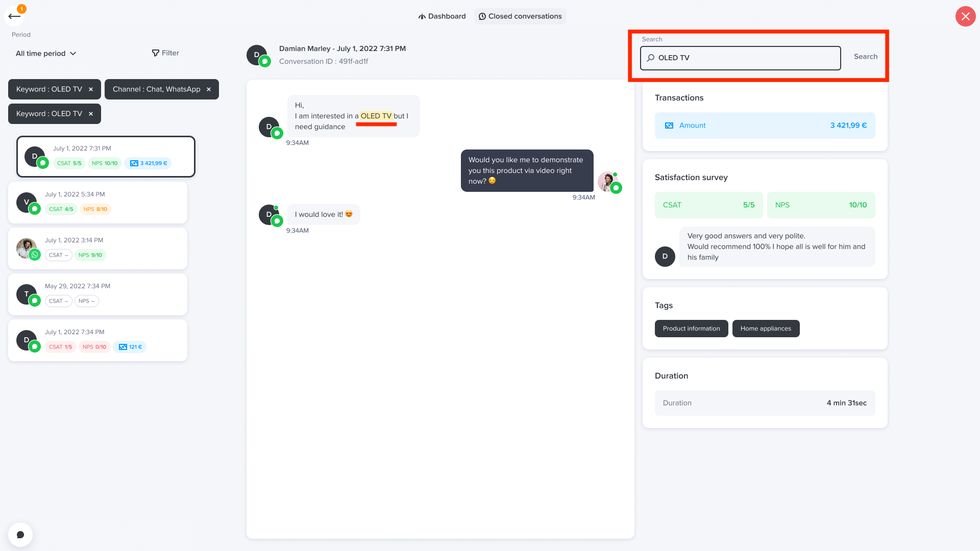Open the WhatsApp conversation from 3:14 PM
980x551 pixels.
[97, 248]
